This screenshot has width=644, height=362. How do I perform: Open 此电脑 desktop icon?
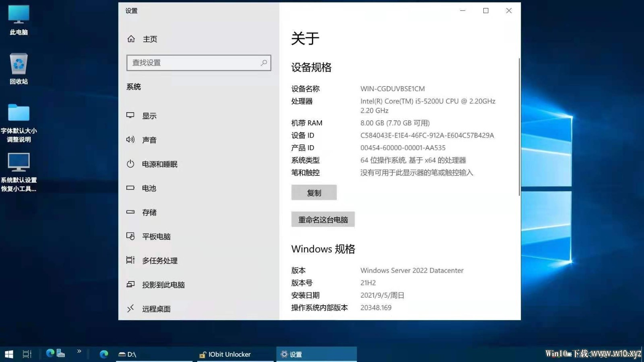19,20
